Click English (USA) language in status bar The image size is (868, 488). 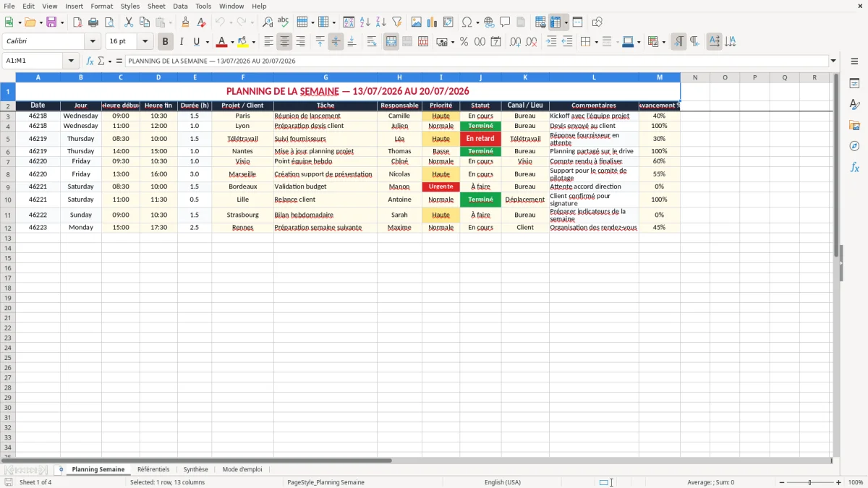coord(503,482)
